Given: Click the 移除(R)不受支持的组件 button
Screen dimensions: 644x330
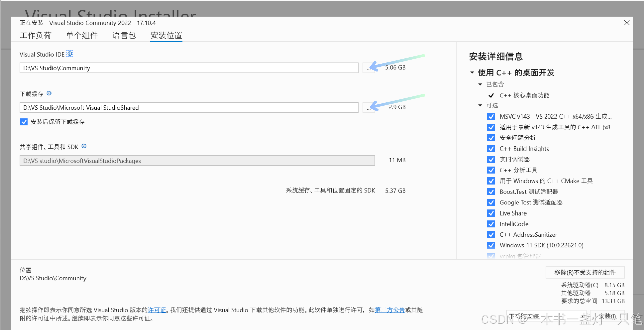Looking at the screenshot, I should (x=585, y=272).
